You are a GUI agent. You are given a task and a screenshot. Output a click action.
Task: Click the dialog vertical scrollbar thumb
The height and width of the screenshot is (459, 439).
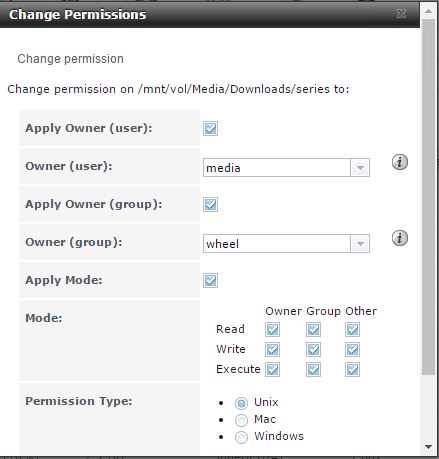point(429,197)
